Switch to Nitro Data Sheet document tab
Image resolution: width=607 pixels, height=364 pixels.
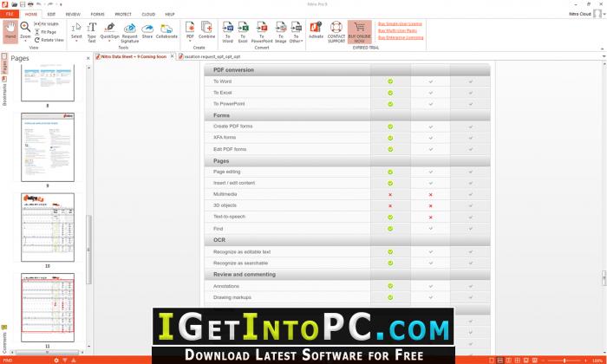pos(134,56)
